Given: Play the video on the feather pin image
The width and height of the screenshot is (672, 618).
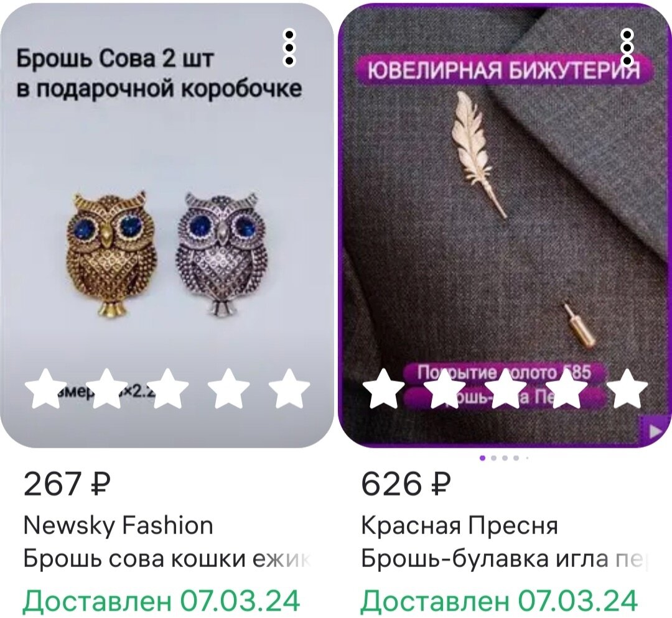Looking at the screenshot, I should 655,431.
